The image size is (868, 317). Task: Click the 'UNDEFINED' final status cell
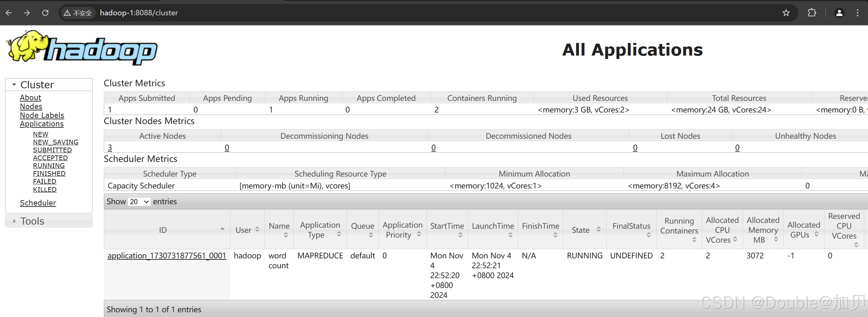point(631,256)
